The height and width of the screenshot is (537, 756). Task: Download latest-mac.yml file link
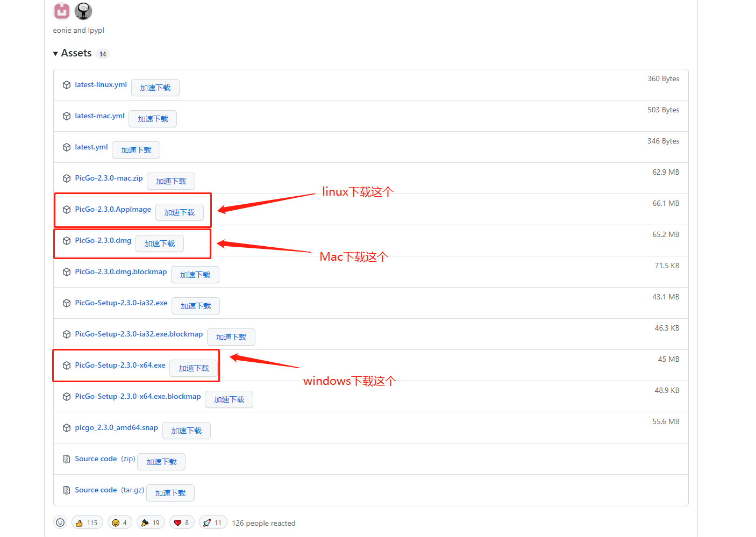[99, 116]
